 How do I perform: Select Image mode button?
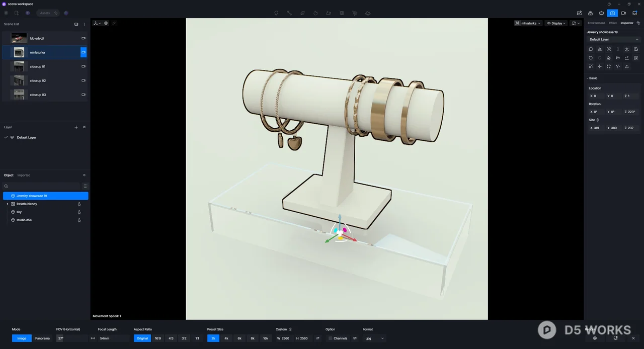[22, 338]
